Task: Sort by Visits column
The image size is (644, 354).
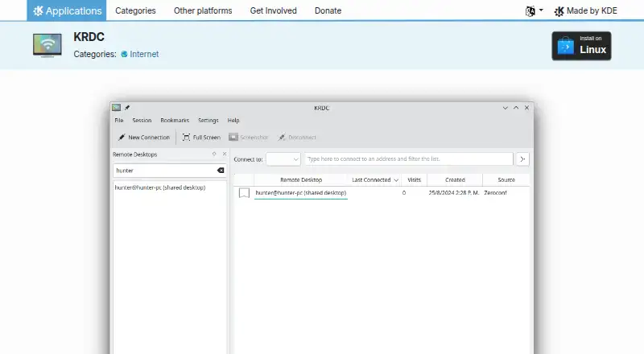Action: [x=414, y=180]
